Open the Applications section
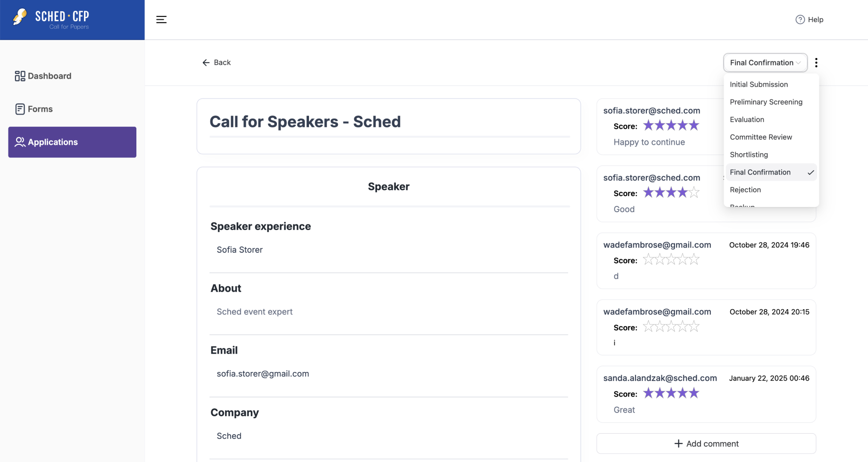The height and width of the screenshot is (462, 868). pos(72,142)
